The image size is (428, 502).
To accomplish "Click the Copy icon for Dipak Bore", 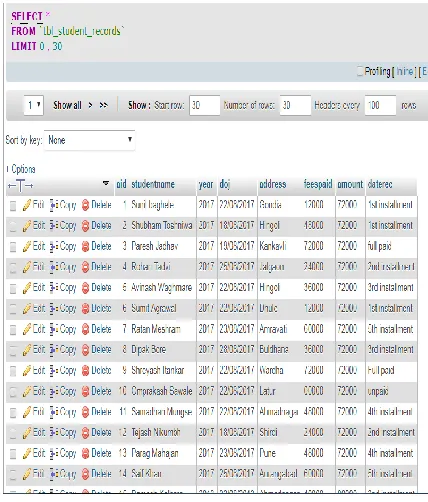I will point(54,350).
